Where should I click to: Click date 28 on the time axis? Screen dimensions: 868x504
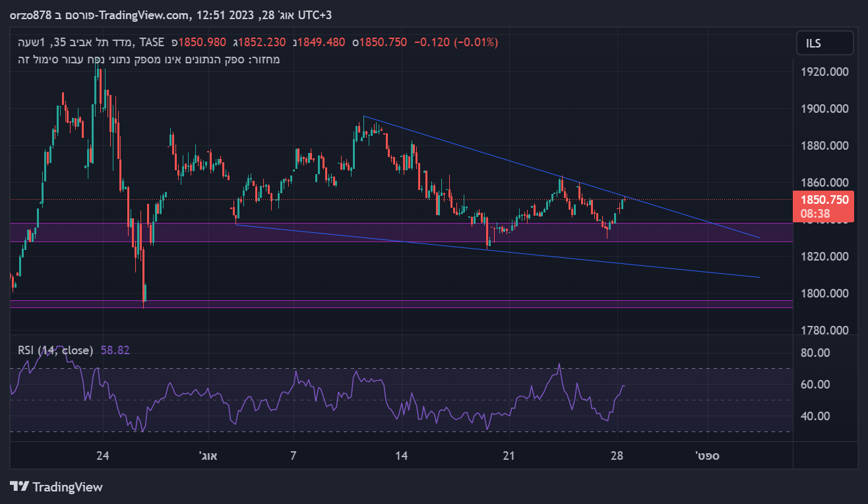(617, 456)
